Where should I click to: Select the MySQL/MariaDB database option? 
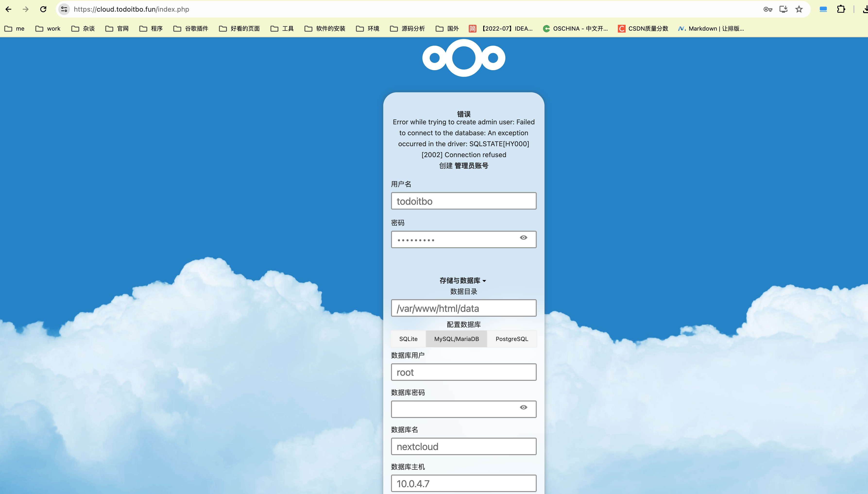coord(457,339)
